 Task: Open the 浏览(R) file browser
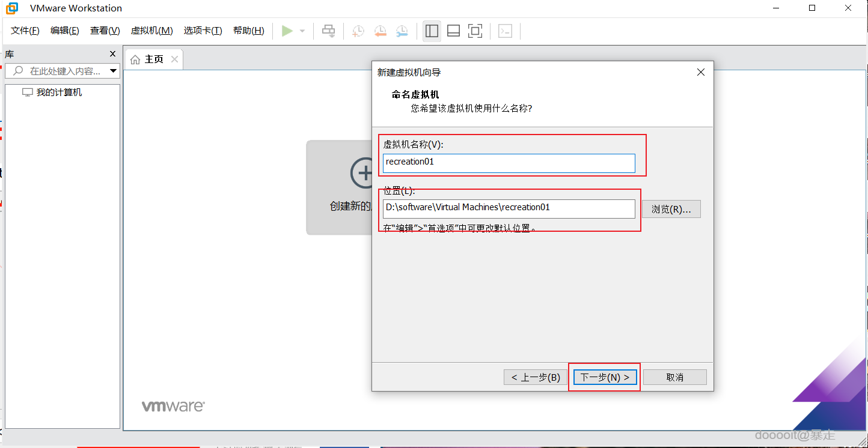671,209
